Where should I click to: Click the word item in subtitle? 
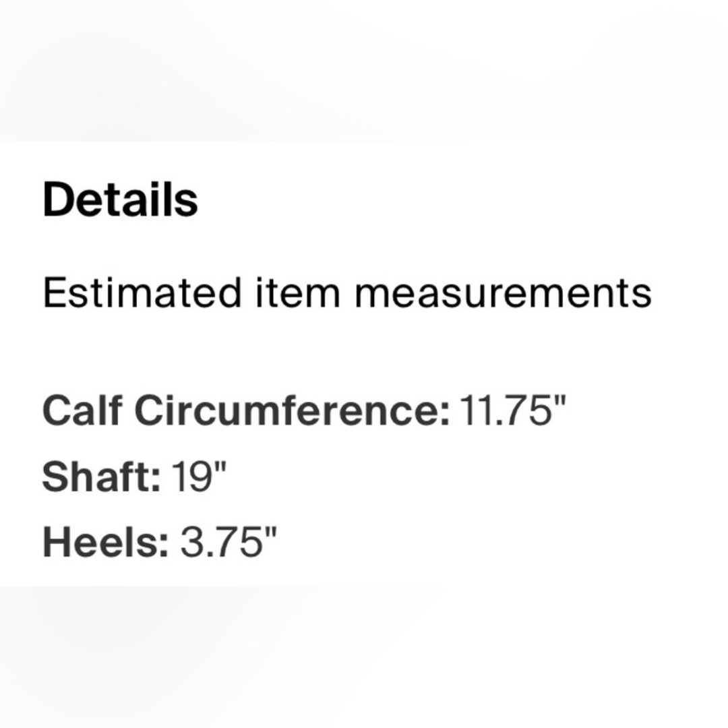(x=298, y=293)
